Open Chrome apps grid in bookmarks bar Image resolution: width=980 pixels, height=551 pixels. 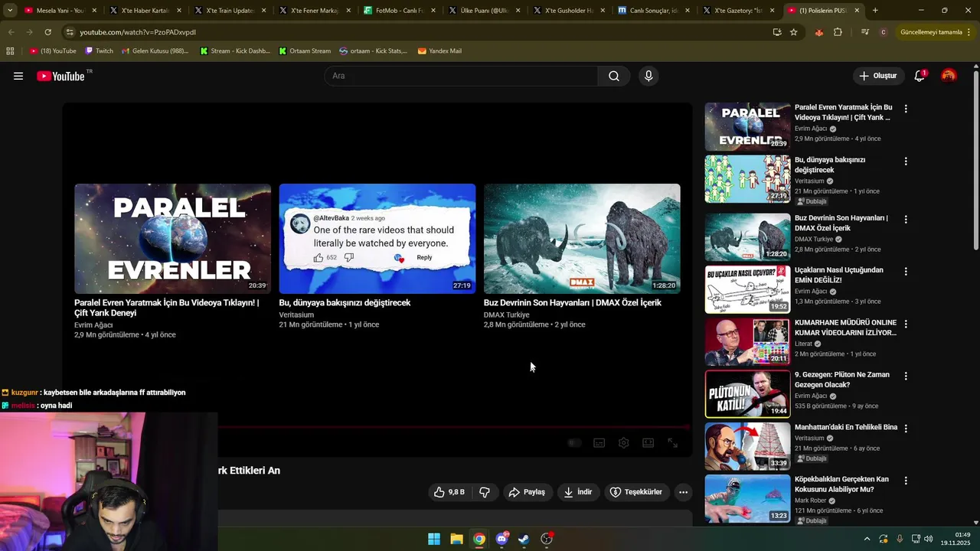tap(10, 51)
